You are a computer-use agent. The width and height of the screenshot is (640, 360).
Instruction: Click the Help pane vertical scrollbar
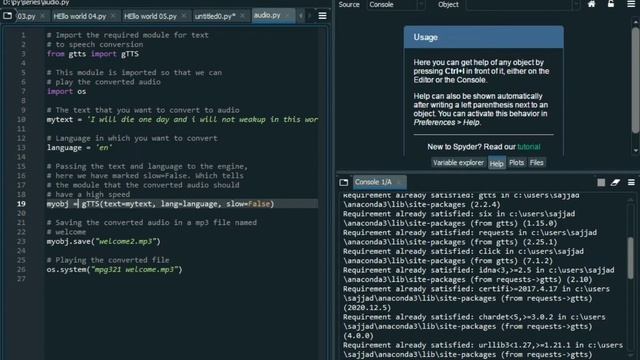(636, 80)
